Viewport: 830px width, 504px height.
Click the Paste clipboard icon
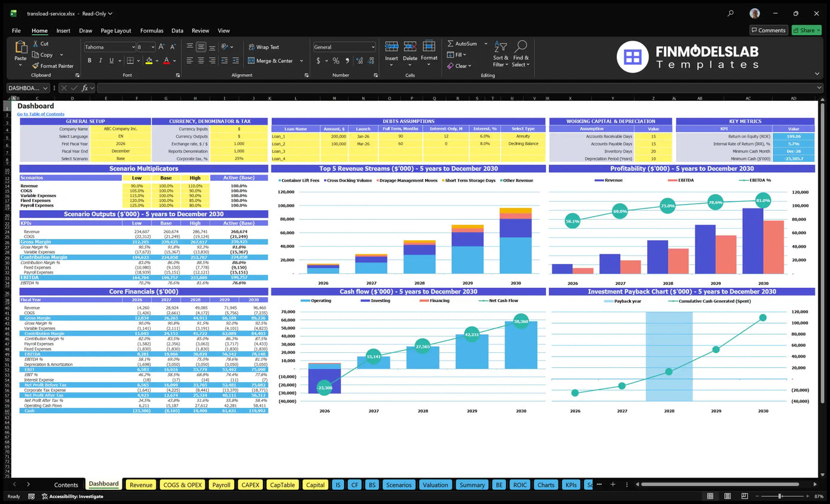tap(20, 48)
